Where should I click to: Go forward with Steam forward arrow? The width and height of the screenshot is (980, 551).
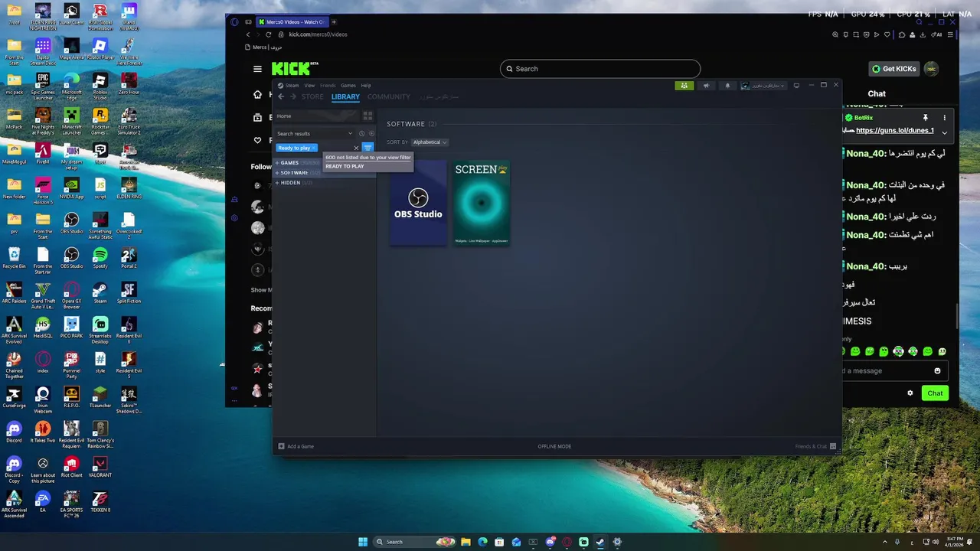pyautogui.click(x=292, y=96)
